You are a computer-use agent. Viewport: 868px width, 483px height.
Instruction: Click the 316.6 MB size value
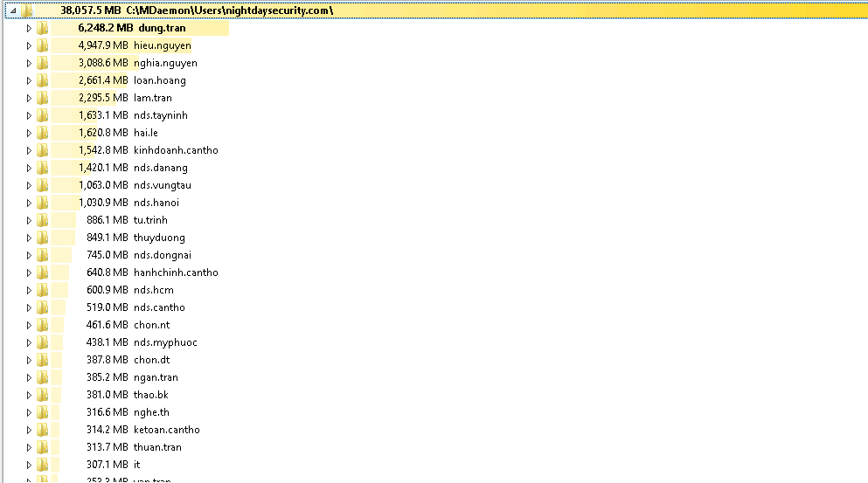tap(108, 411)
